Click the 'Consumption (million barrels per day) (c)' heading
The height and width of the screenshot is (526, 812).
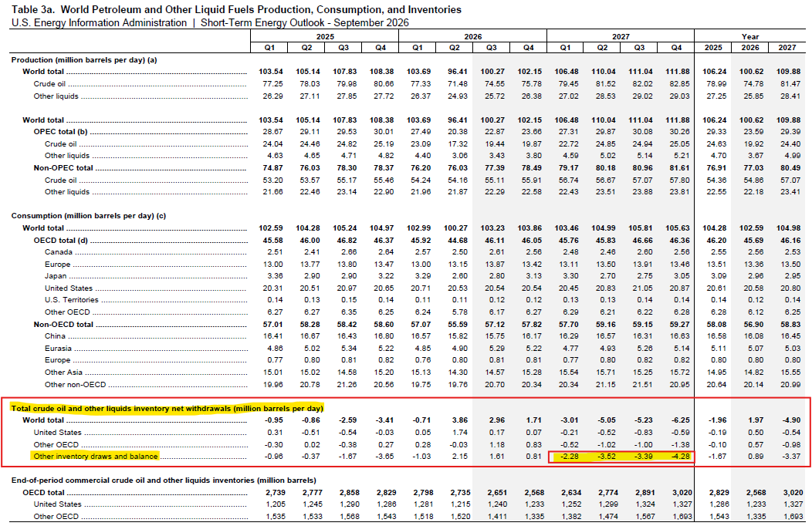(89, 216)
